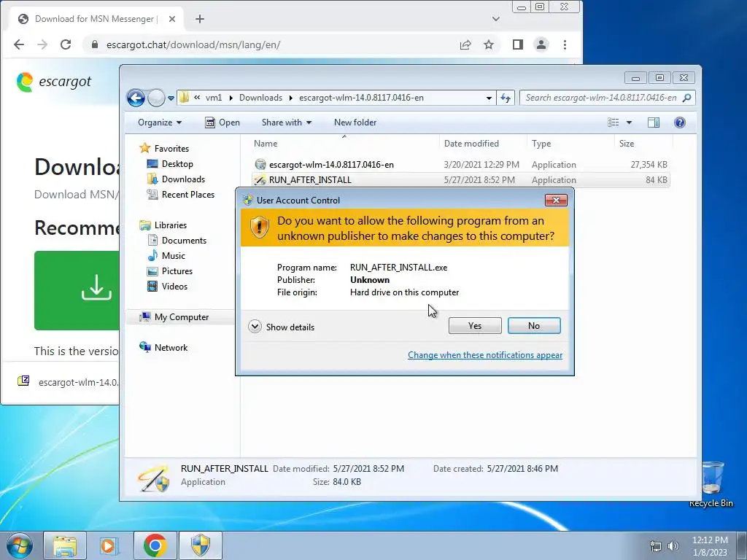Select My Computer in navigation pane
This screenshot has height=560, width=747.
(x=174, y=317)
